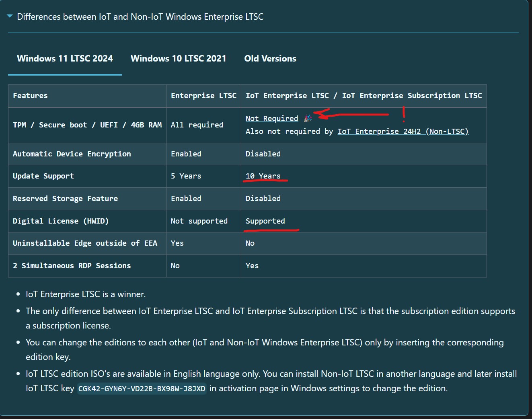Click the section title 'Differences between IoT and Non-IoT Windows Enterprise LTSC'
Viewport: 532px width, 419px height.
[x=140, y=16]
